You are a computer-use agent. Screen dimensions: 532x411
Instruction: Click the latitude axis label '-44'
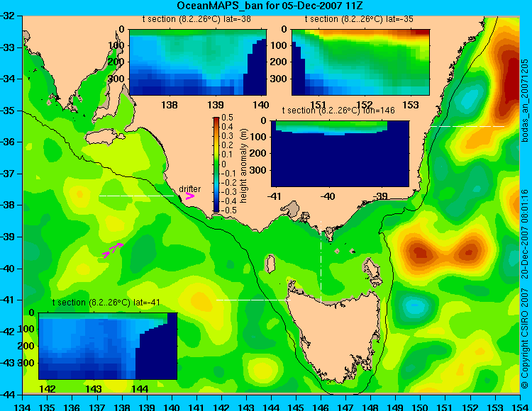click(8, 395)
